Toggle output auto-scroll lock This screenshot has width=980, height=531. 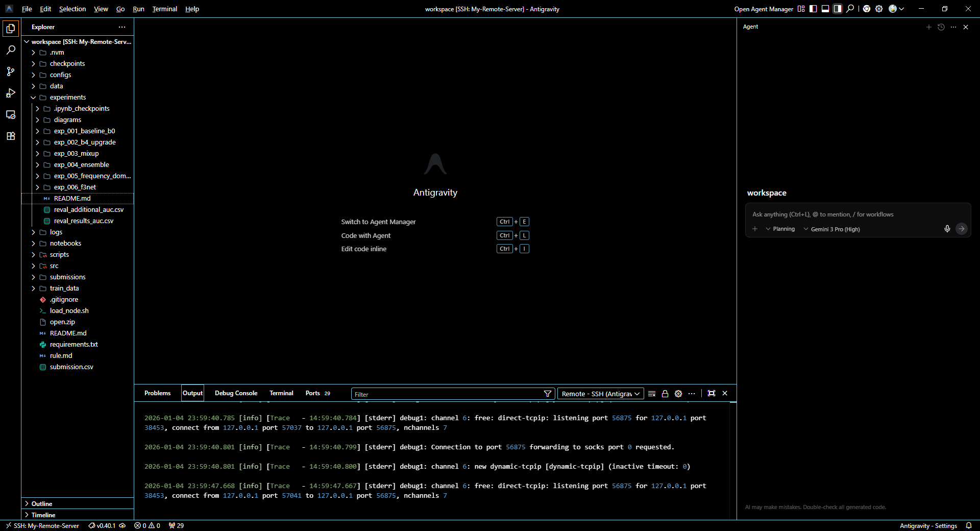pyautogui.click(x=665, y=394)
